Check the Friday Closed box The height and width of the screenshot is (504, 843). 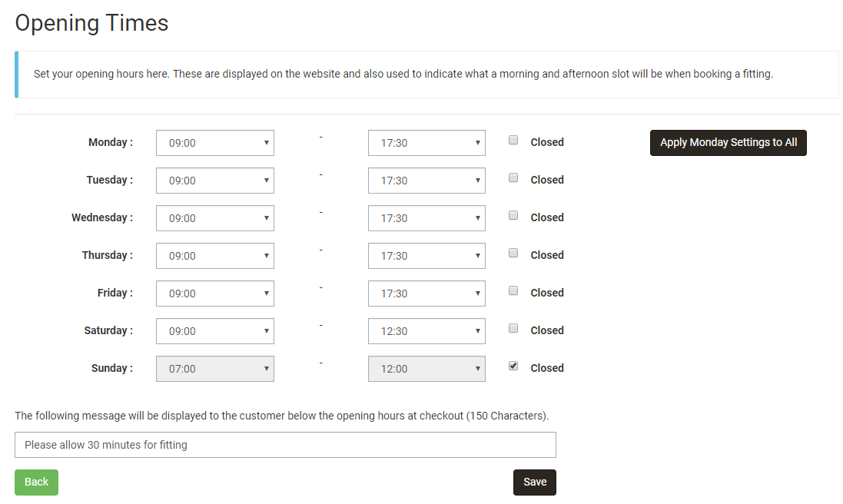point(513,291)
